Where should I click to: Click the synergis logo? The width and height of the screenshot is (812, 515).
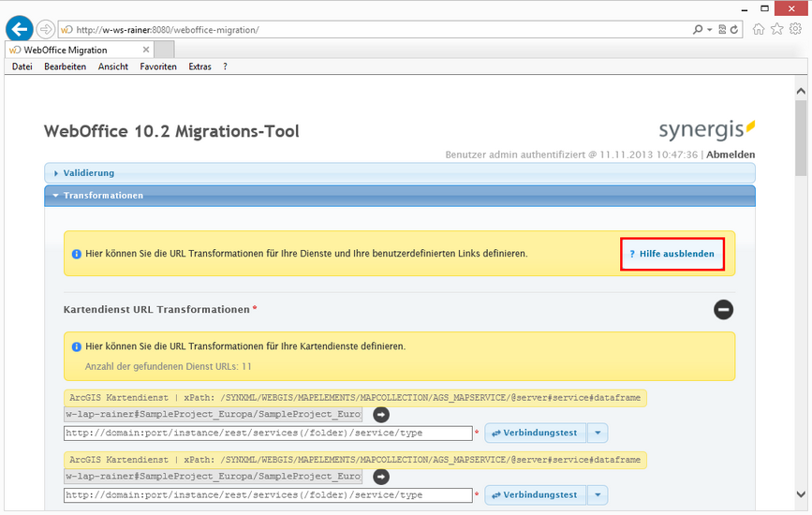tap(706, 129)
